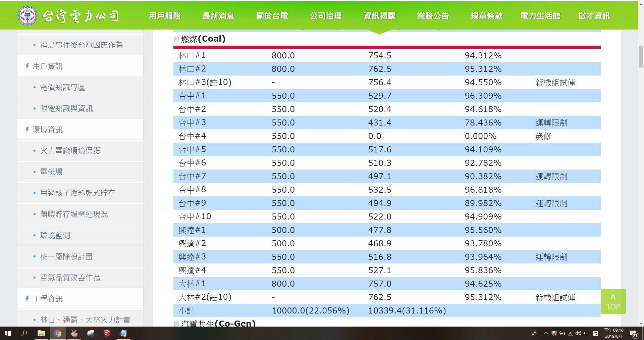
Task: Open 火力電廠環境保護 sidebar link
Action: (70, 151)
